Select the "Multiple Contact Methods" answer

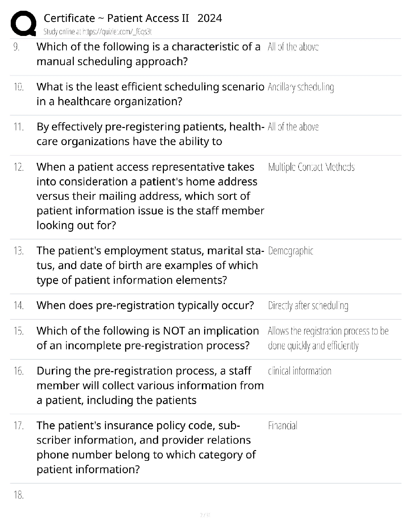pos(311,167)
